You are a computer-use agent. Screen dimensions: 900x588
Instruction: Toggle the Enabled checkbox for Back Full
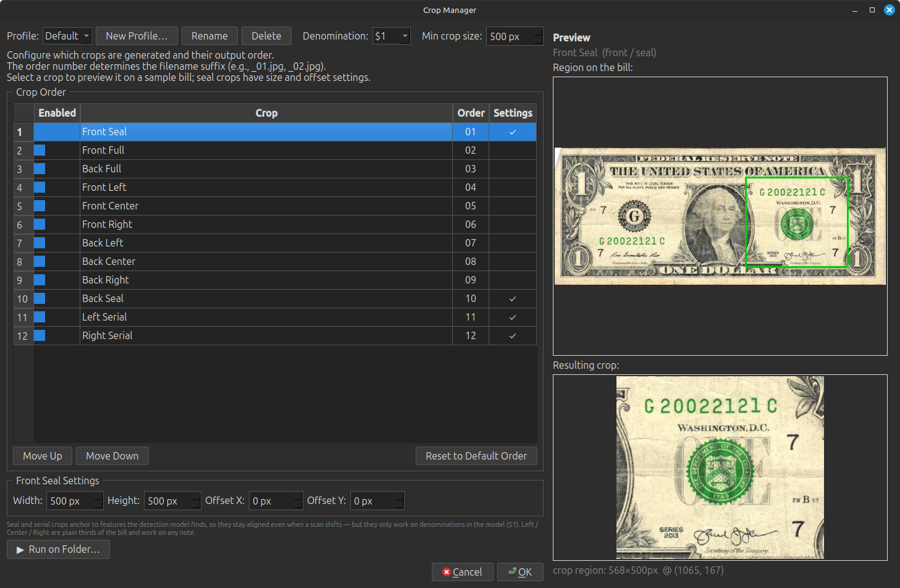[40, 169]
